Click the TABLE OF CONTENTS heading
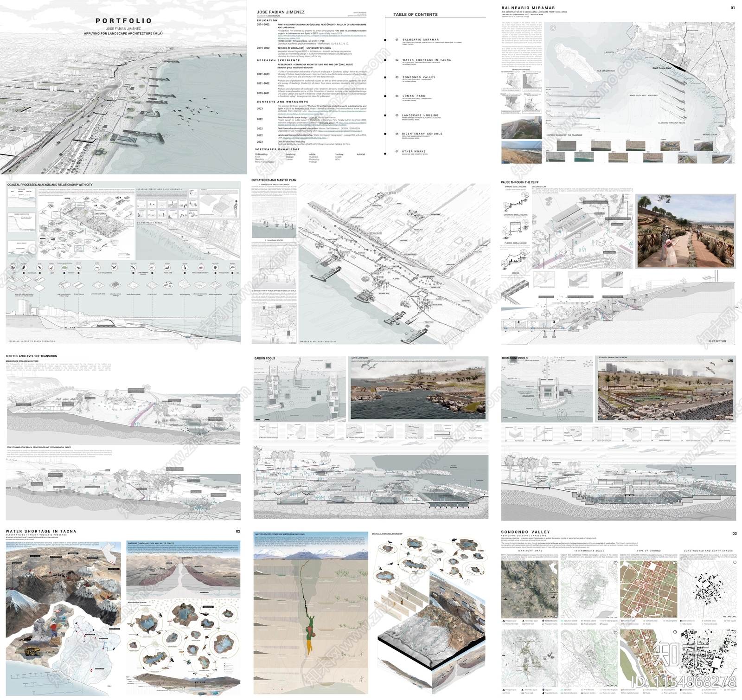Viewport: 742px width, 700px height. 416,14
